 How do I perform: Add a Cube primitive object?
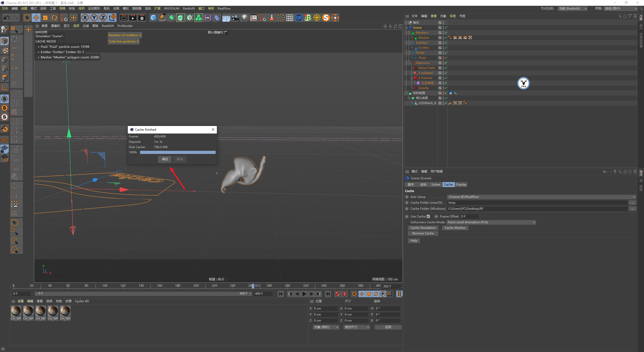[153, 18]
